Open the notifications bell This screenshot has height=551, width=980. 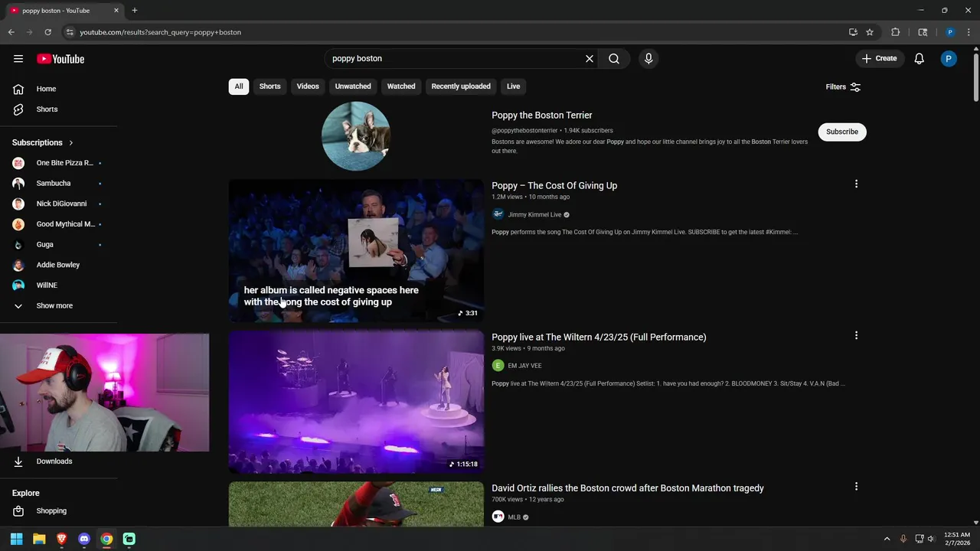point(920,59)
